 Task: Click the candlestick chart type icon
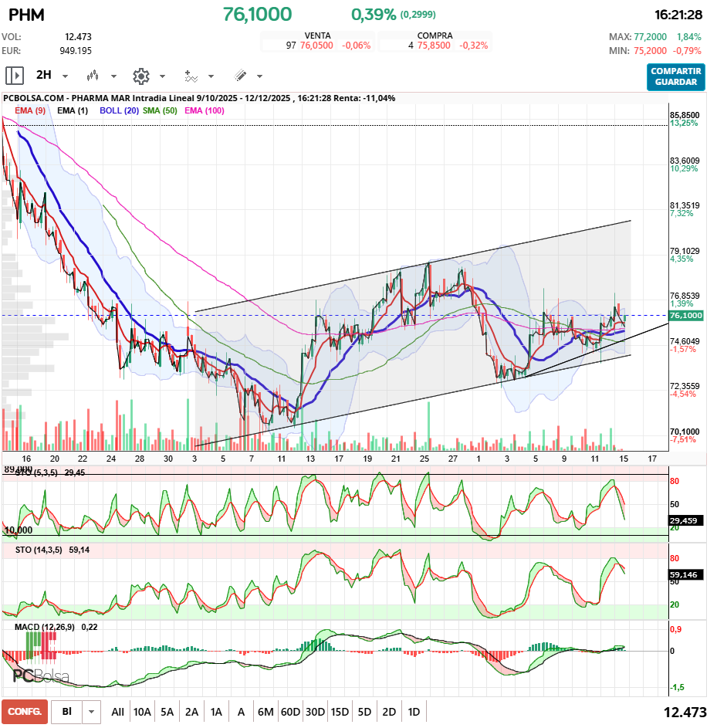pos(93,76)
